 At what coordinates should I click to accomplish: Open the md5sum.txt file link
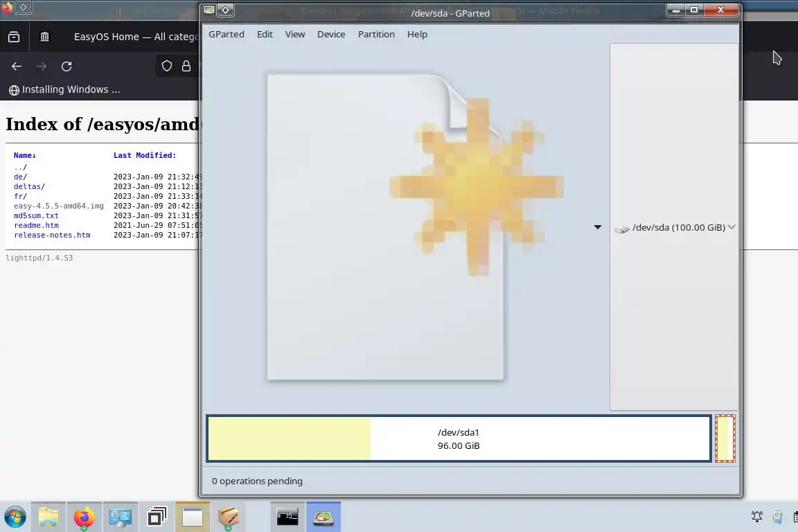click(36, 215)
